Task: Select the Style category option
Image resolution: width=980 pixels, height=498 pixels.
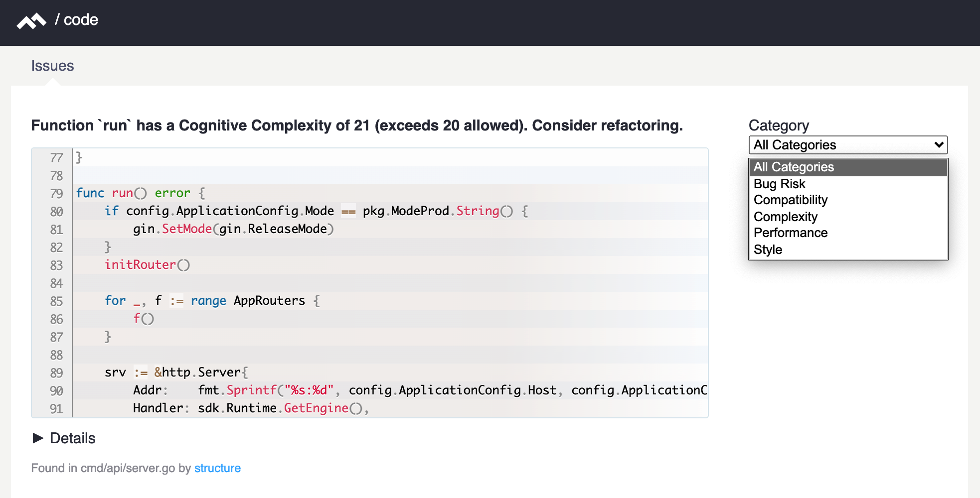Action: (x=768, y=249)
